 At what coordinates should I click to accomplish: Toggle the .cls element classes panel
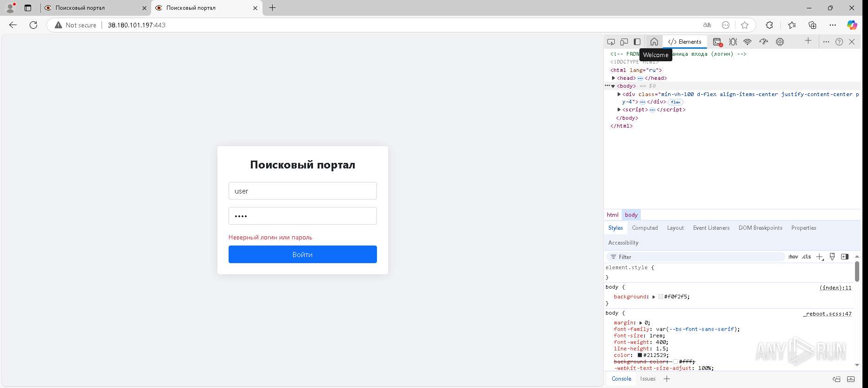coord(807,257)
